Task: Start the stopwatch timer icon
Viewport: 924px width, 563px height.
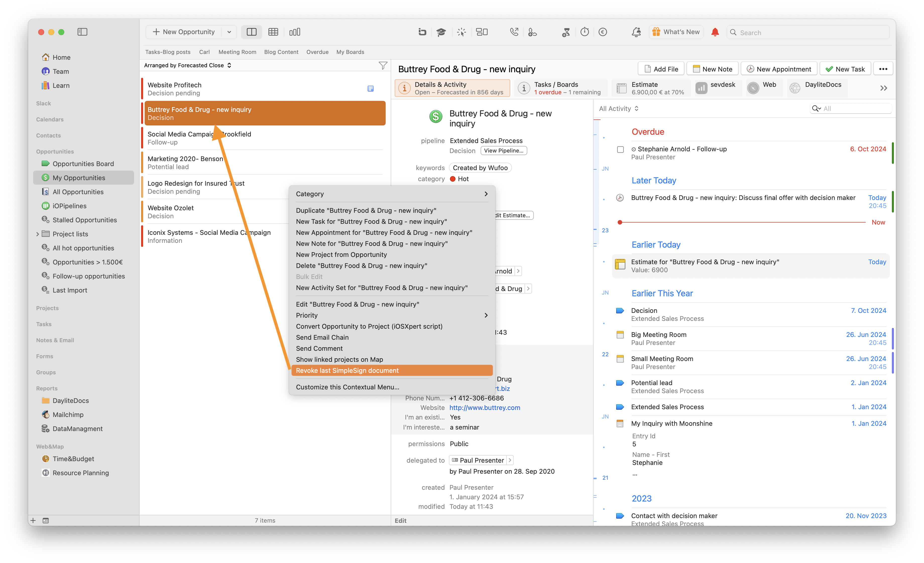Action: [x=585, y=32]
